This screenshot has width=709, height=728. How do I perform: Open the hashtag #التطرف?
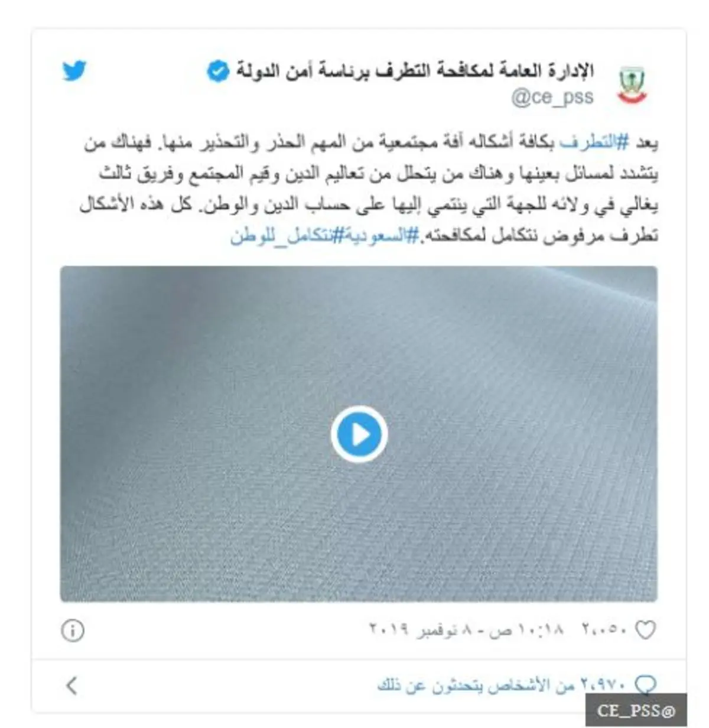click(594, 142)
